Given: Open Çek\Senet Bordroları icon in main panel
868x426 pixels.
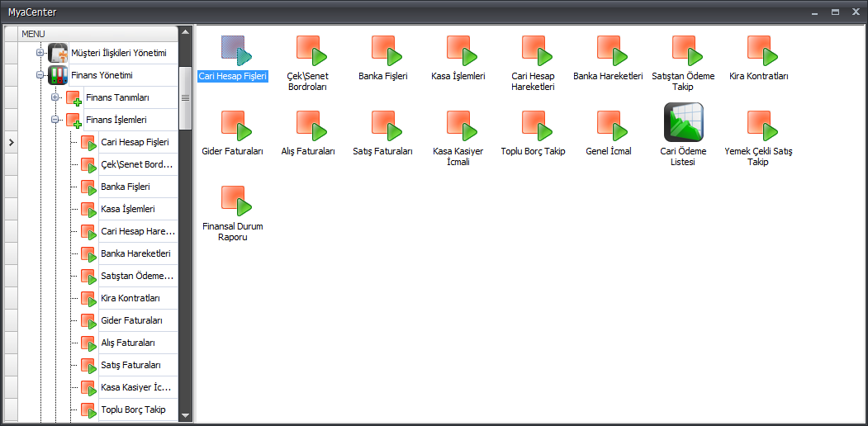Looking at the screenshot, I should point(311,50).
